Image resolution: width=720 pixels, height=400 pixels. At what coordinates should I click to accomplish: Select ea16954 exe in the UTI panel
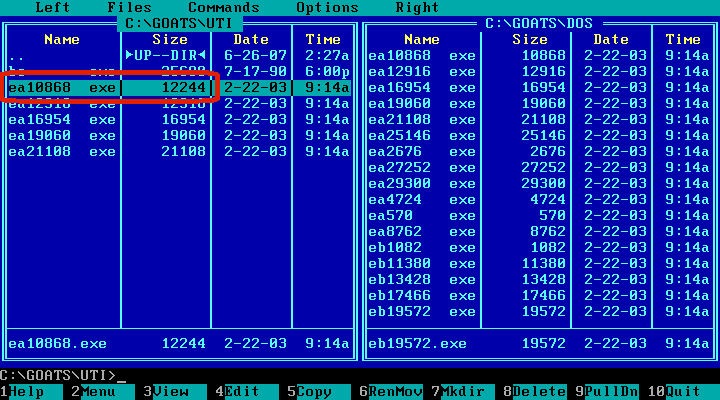[x=179, y=119]
